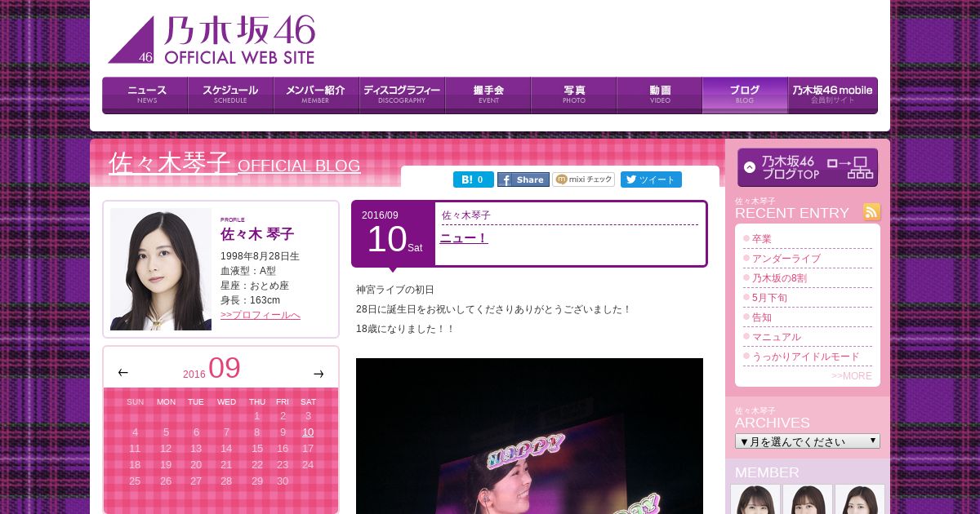Open the 乃木坂46 mobile member site
This screenshot has height=514, width=980.
[833, 95]
